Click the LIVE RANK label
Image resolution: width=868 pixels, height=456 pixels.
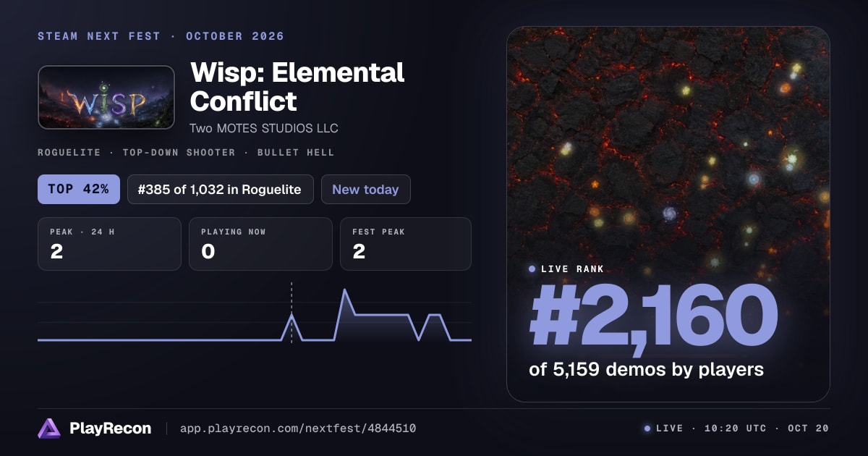click(572, 269)
